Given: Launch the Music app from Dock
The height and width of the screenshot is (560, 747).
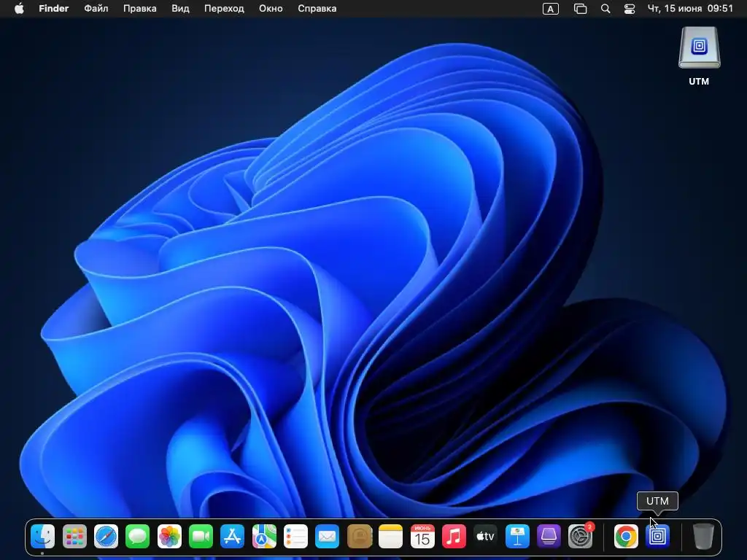Looking at the screenshot, I should pos(454,537).
